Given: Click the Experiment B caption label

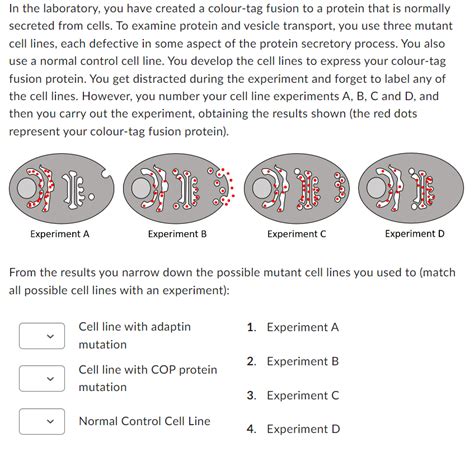Looking at the screenshot, I should tap(177, 234).
